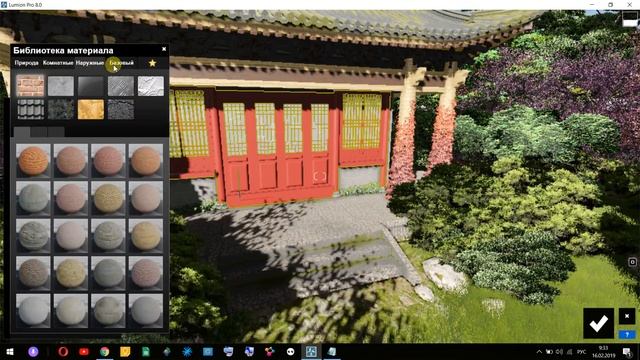Pick first sphere in second row
The width and height of the screenshot is (640, 360).
coord(33,198)
